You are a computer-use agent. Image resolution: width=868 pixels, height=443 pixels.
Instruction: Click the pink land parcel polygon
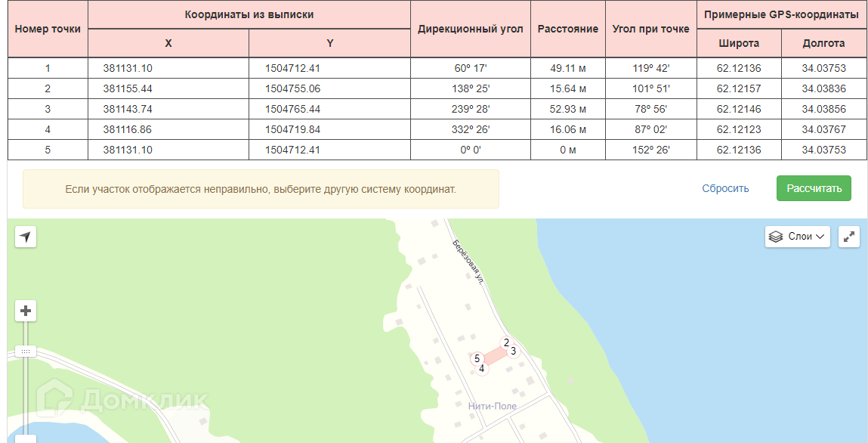[x=495, y=356]
